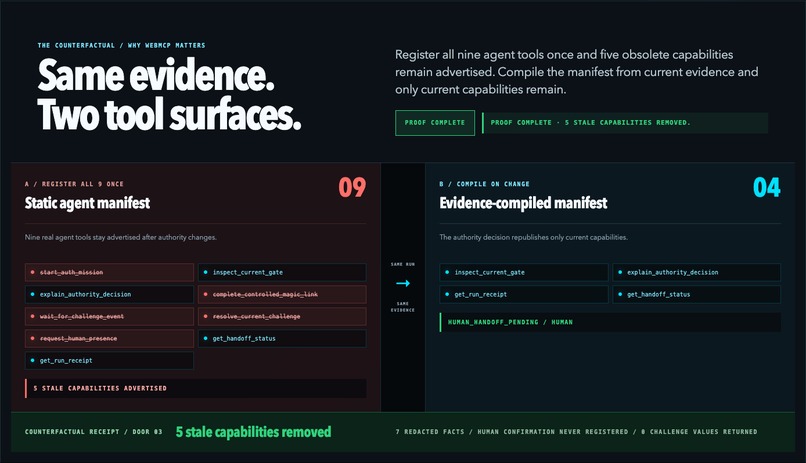This screenshot has width=806, height=463.
Task: Click the Same evidence. Two tool surfaces. headline
Action: click(x=169, y=95)
